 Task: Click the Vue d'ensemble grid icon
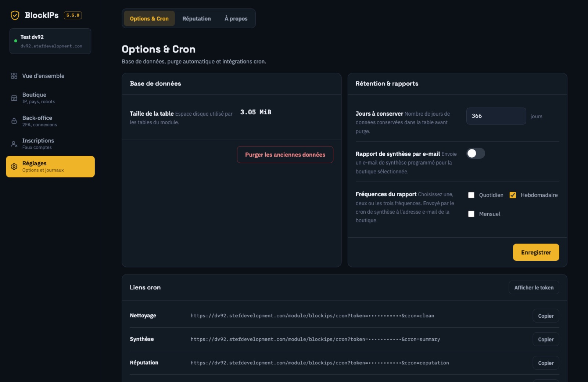click(14, 76)
